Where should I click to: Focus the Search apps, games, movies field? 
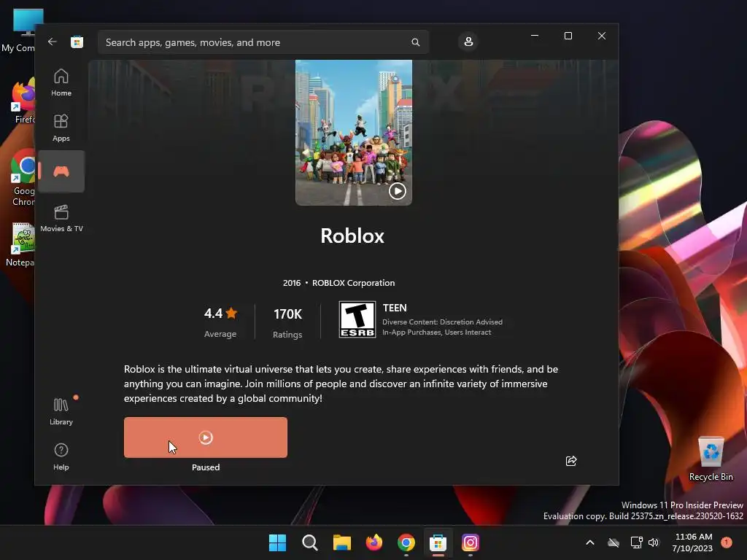coord(263,42)
